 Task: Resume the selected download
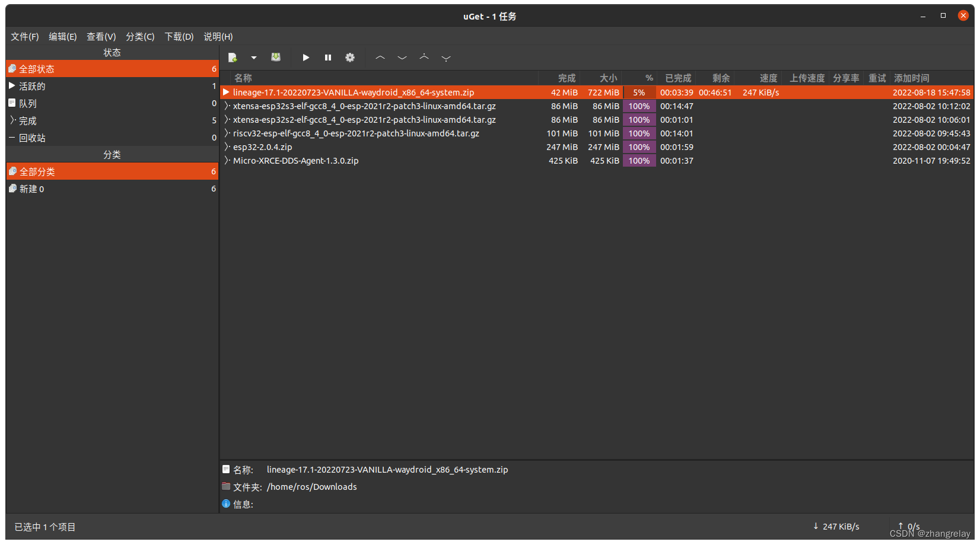tap(305, 57)
